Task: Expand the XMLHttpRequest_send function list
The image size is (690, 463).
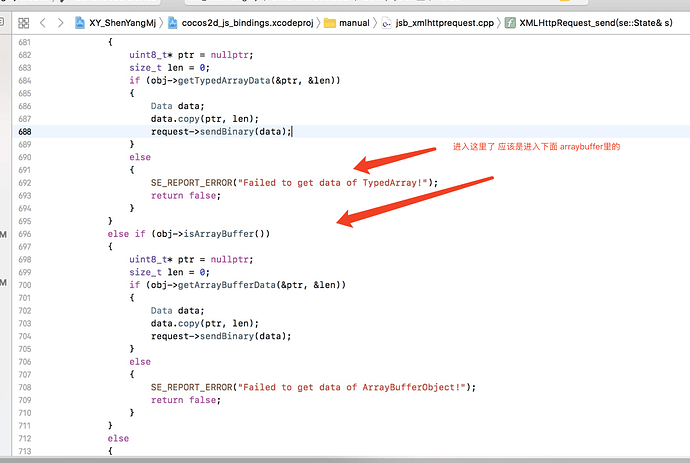Action: [x=596, y=23]
